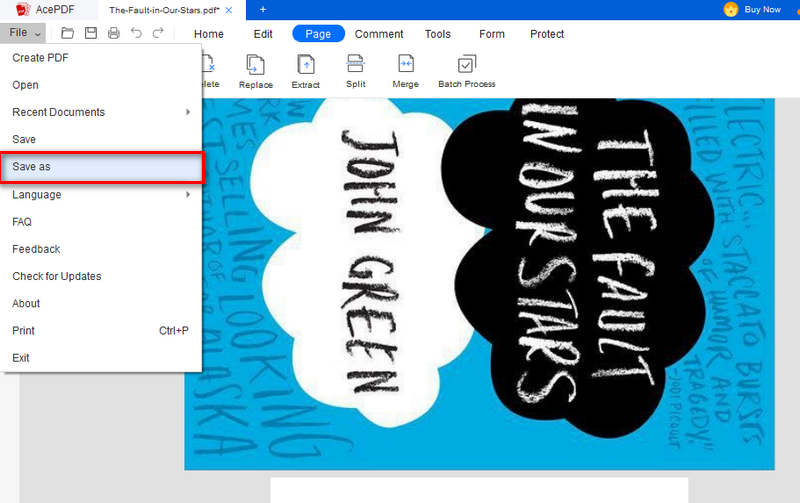Click the Buy Now crown icon

point(731,9)
